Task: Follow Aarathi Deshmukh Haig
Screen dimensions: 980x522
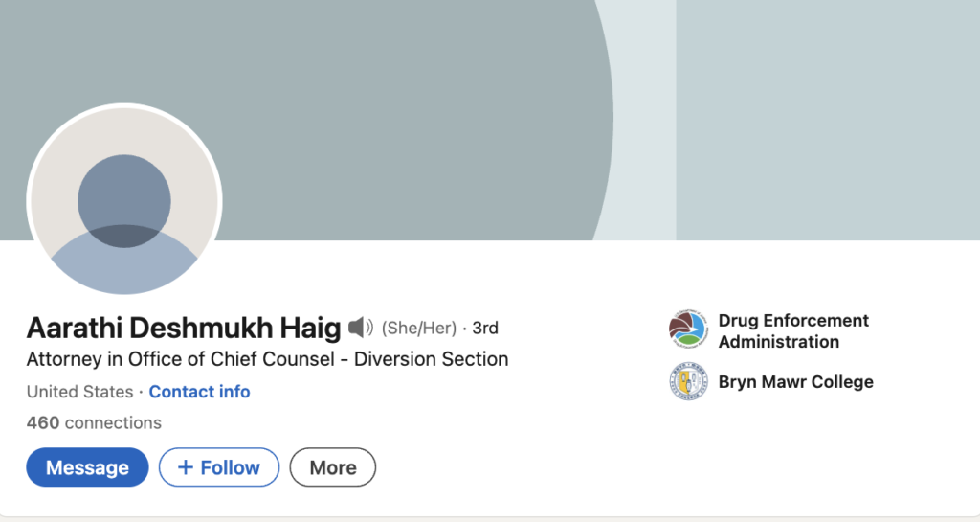Action: (x=219, y=467)
